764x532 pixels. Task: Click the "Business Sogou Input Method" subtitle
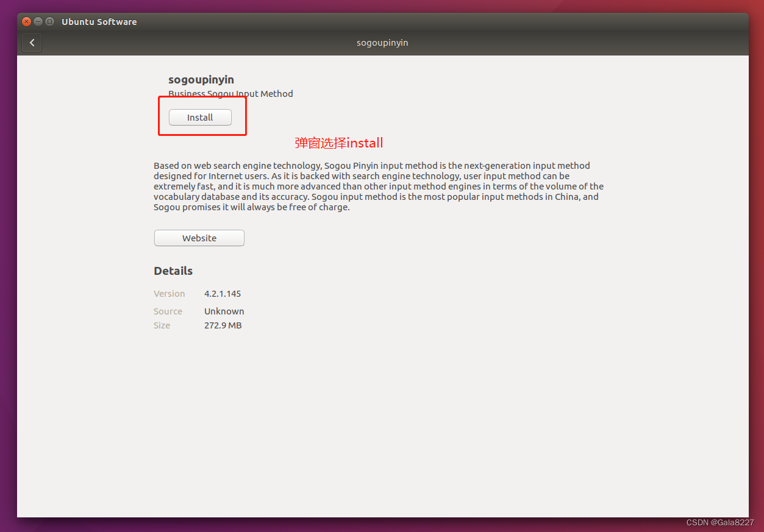pos(230,93)
